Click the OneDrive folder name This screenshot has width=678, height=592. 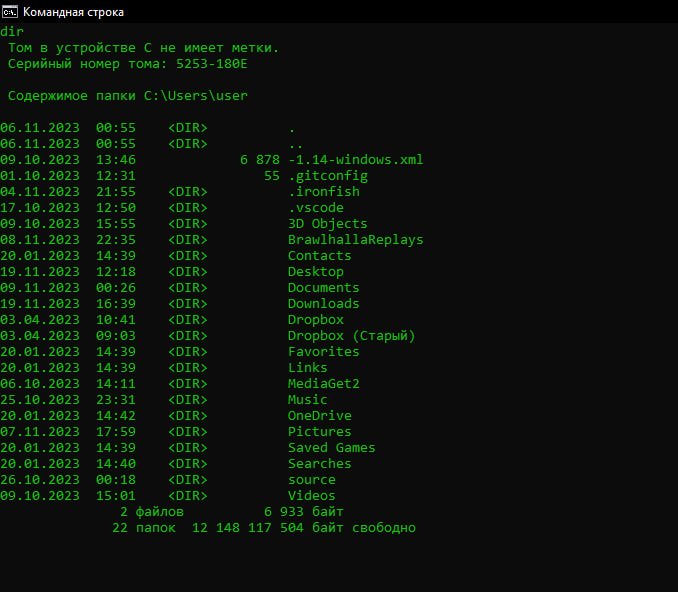click(x=320, y=416)
